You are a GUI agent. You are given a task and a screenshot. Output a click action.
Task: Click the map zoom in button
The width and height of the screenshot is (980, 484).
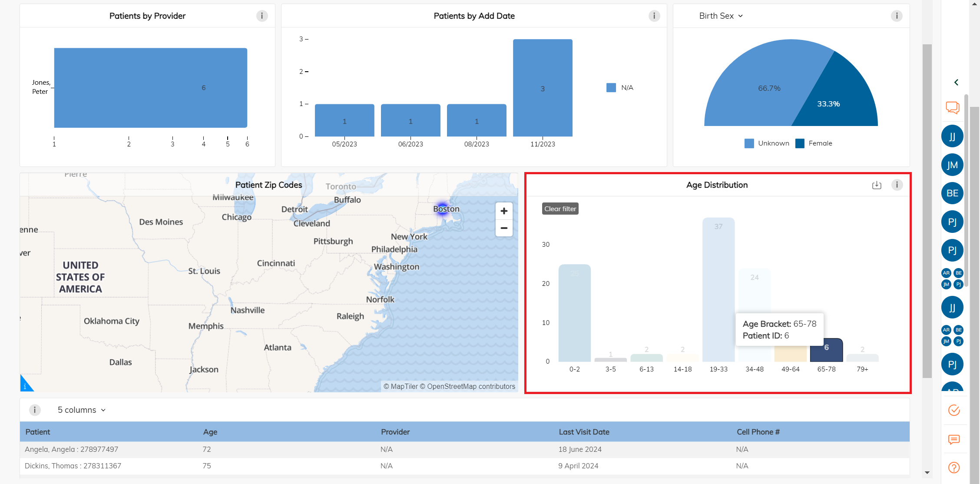504,211
